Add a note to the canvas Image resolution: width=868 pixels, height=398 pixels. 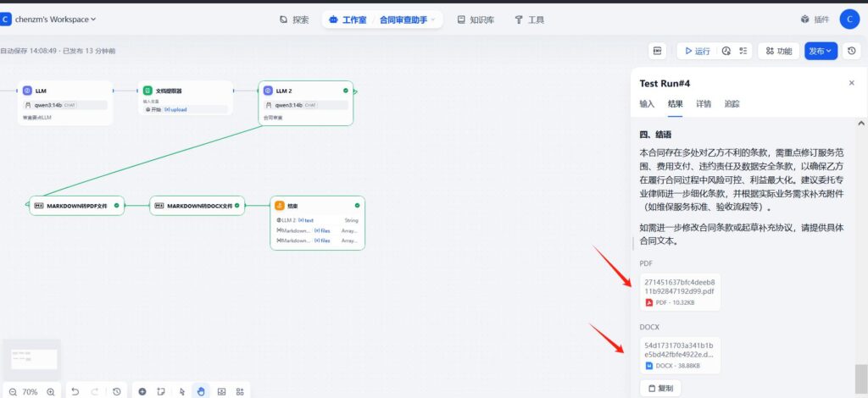coord(161,392)
